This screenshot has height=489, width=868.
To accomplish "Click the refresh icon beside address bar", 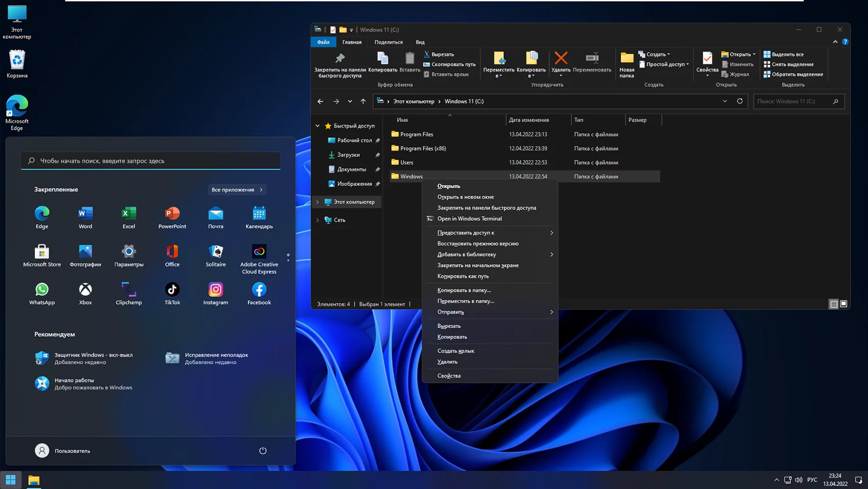I will [x=739, y=101].
